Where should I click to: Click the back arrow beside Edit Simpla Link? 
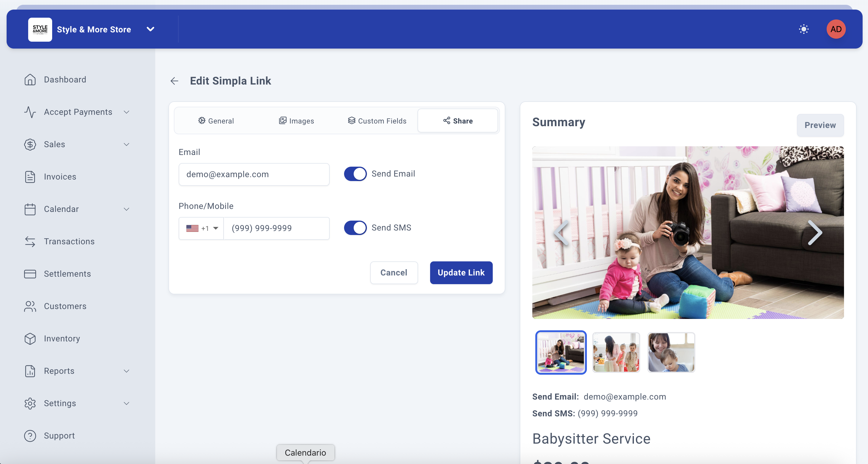(x=174, y=81)
